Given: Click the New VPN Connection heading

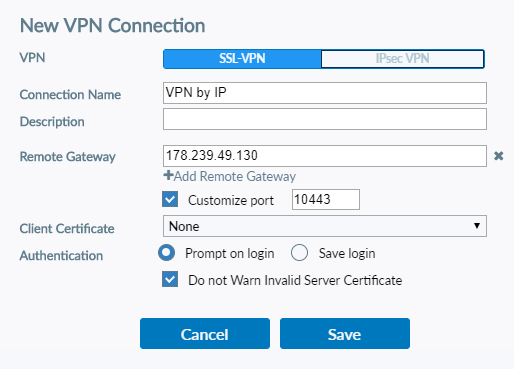Looking at the screenshot, I should click(113, 26).
